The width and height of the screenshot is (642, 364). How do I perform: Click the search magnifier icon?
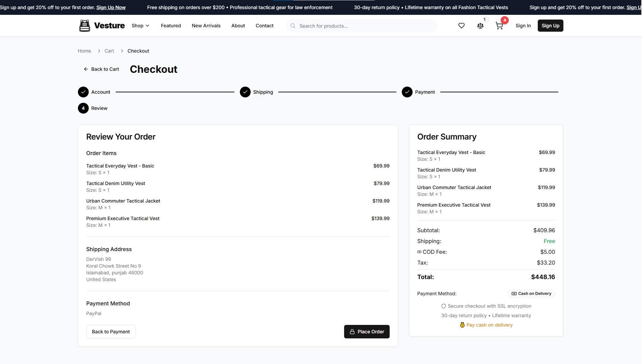(292, 26)
